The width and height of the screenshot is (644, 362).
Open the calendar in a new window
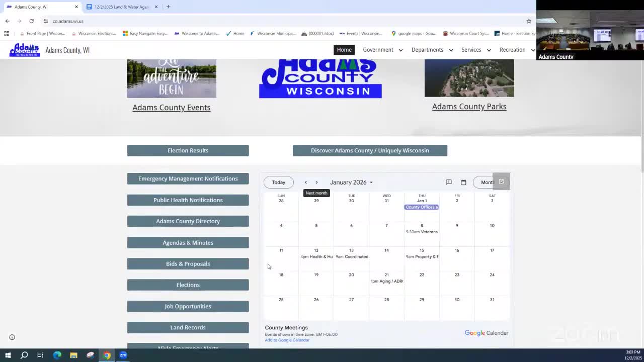tap(501, 182)
